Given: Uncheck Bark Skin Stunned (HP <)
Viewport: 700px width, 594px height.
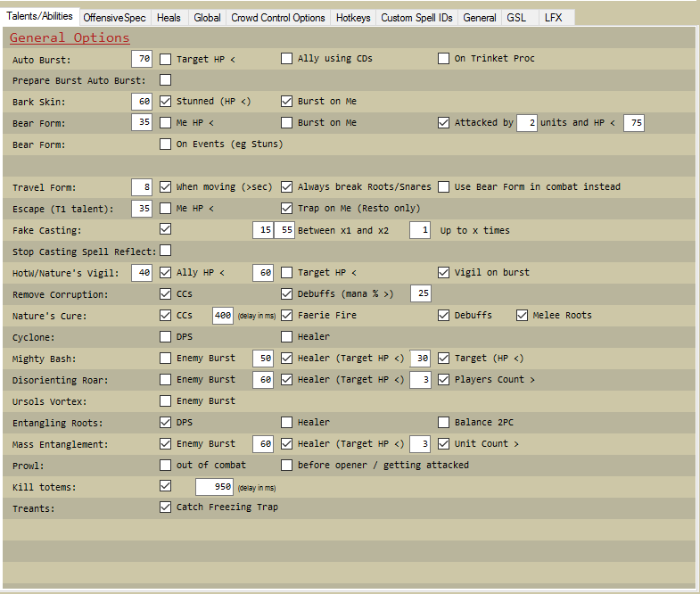Looking at the screenshot, I should [165, 102].
